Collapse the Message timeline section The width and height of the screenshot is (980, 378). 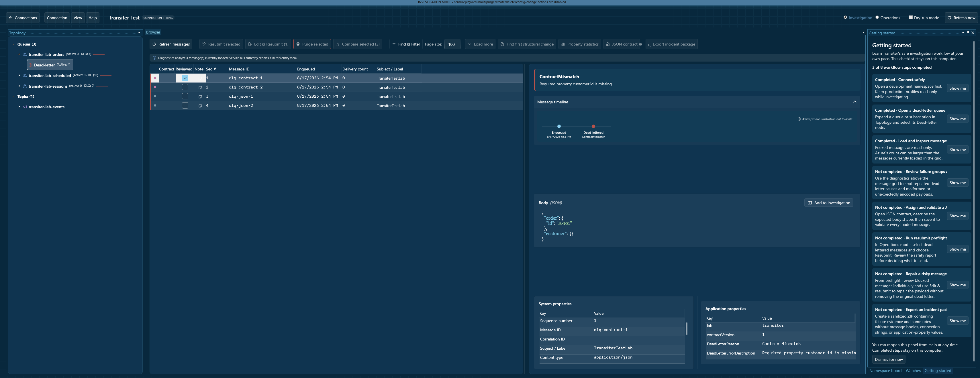point(854,102)
